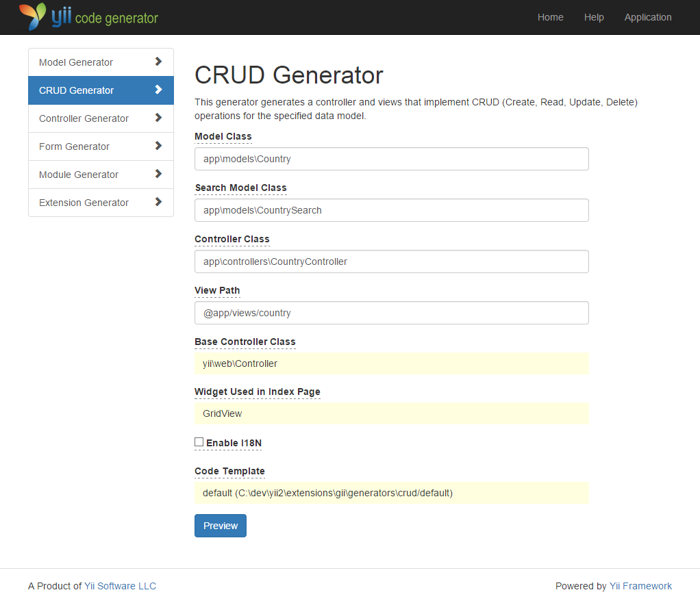700x601 pixels.
Task: Change the Code Template sticky value
Action: point(391,493)
